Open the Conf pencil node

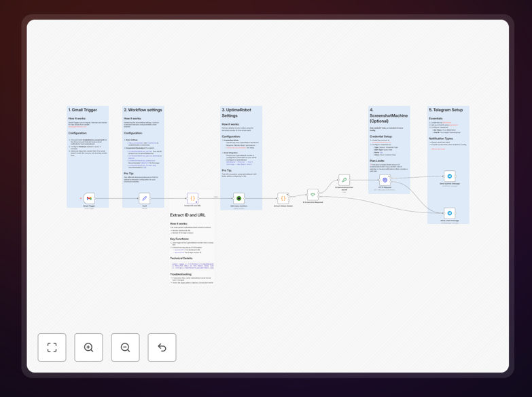(145, 198)
